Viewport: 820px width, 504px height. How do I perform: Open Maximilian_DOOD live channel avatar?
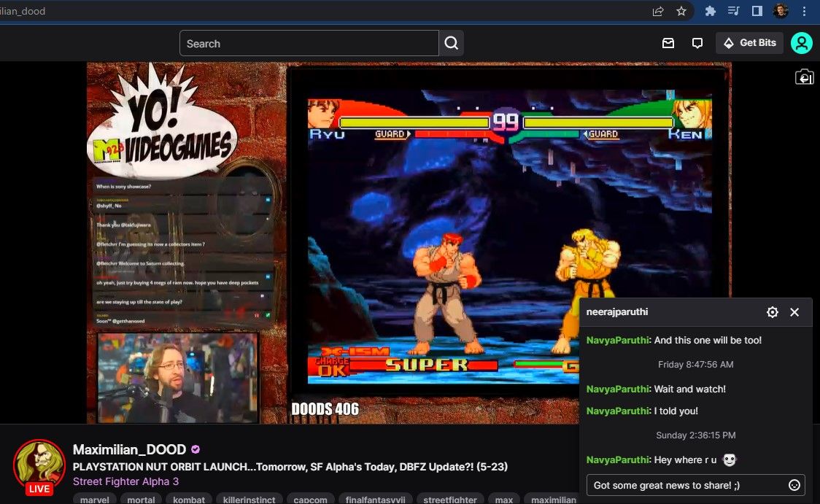(x=39, y=466)
